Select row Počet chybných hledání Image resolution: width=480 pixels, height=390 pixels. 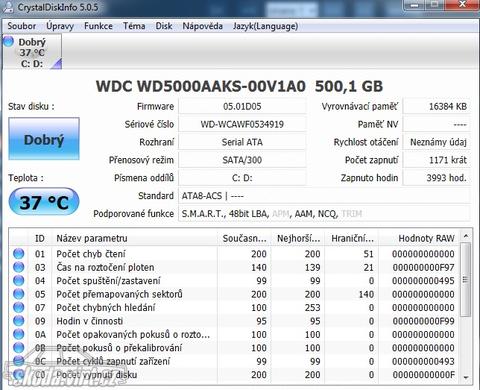235,307
